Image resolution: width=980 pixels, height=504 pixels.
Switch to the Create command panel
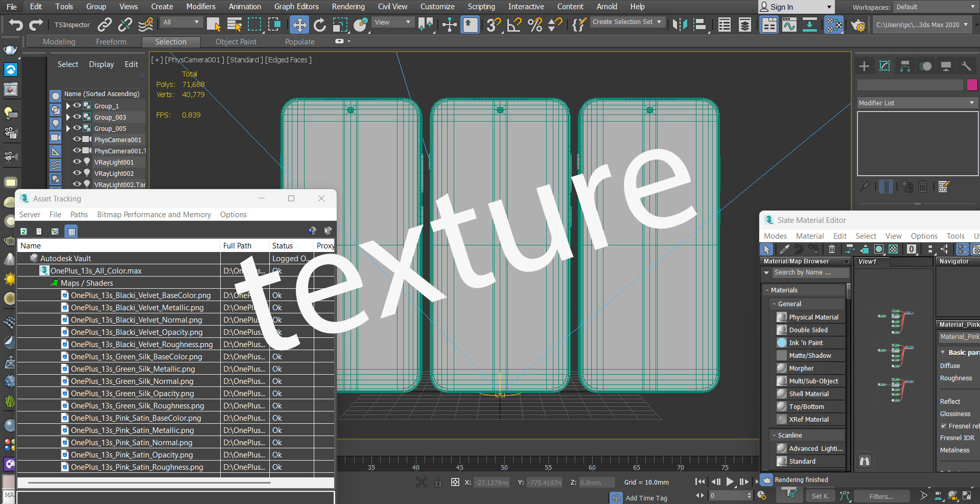click(x=864, y=66)
